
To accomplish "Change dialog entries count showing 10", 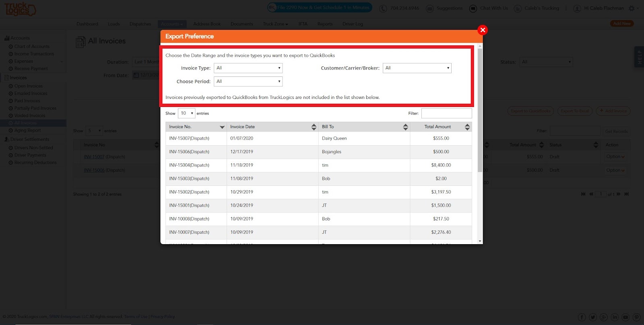I will [186, 113].
